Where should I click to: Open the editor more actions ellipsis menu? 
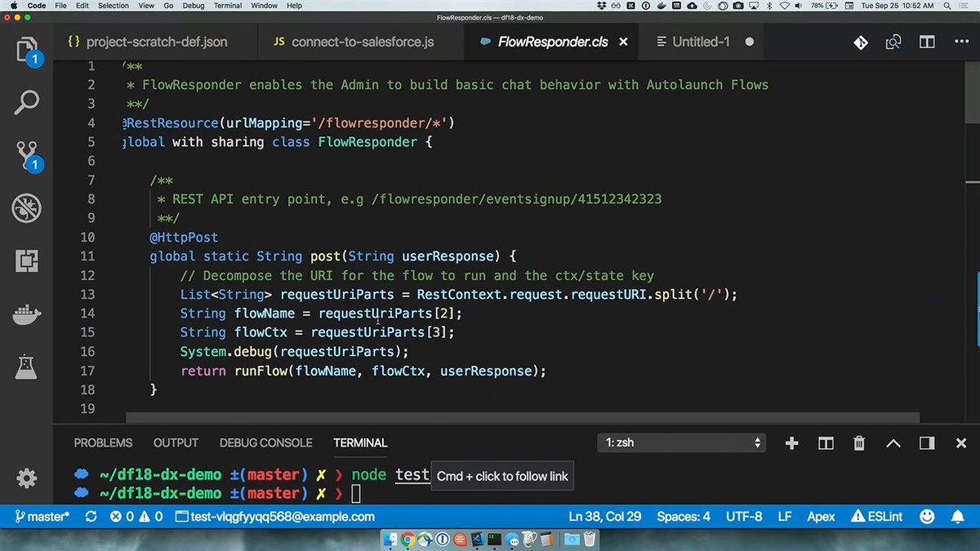coord(960,41)
